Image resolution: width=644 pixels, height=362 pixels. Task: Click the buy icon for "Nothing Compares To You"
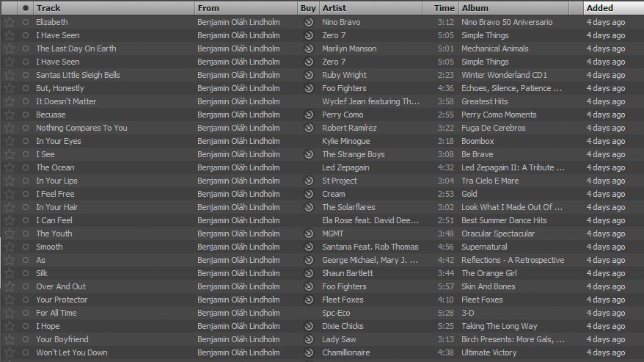309,128
